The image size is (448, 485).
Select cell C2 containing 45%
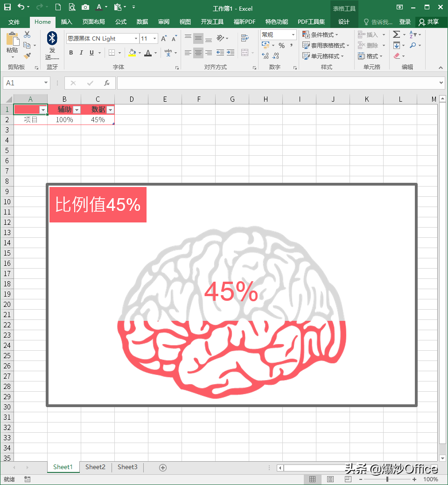[98, 120]
